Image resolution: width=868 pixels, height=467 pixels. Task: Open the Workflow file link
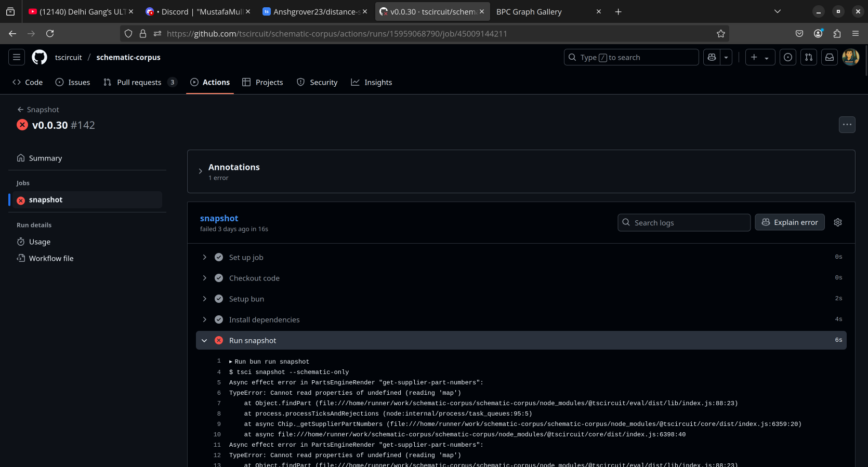pos(51,258)
